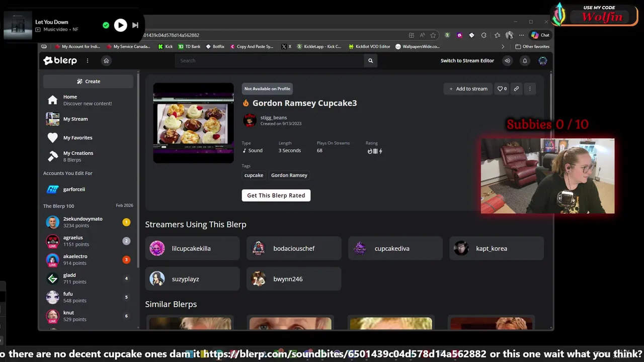The height and width of the screenshot is (362, 644).
Task: Open streamer kapt_korea
Action: tap(497, 248)
